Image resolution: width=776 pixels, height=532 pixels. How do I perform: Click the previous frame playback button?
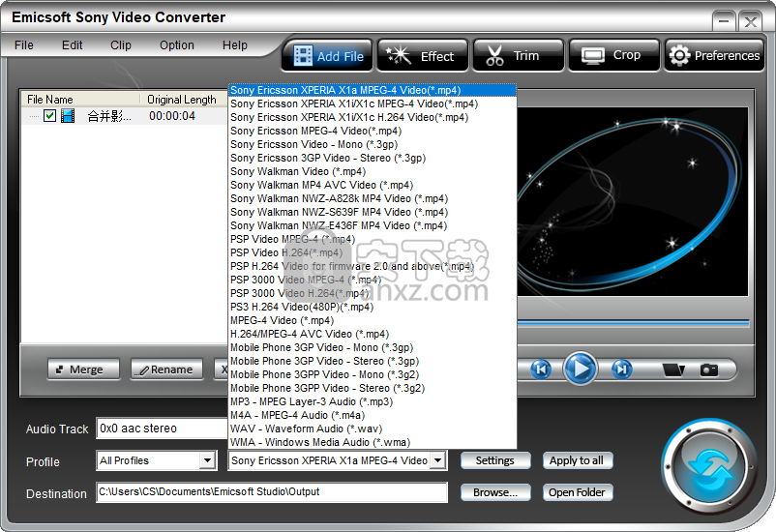541,369
